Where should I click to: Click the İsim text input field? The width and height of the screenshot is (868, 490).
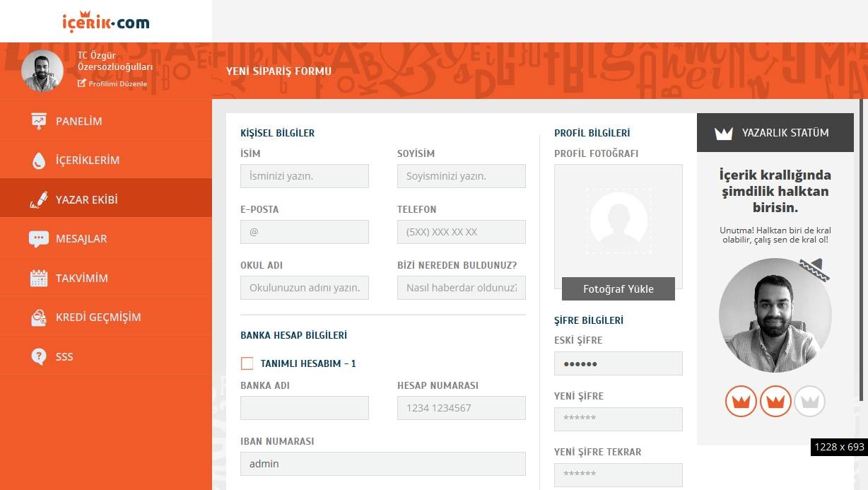pyautogui.click(x=304, y=175)
